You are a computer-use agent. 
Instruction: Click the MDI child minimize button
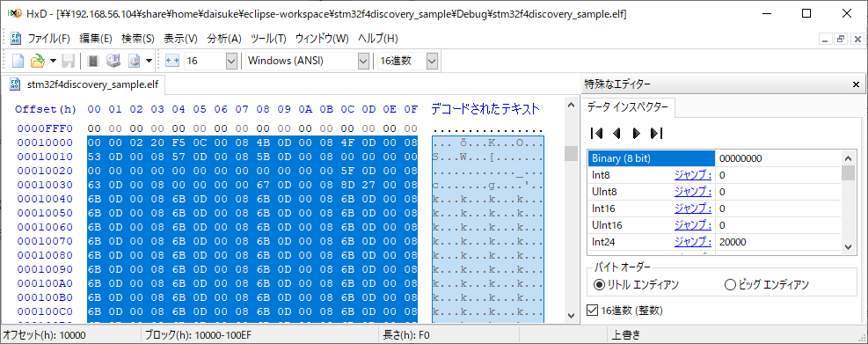tap(826, 39)
